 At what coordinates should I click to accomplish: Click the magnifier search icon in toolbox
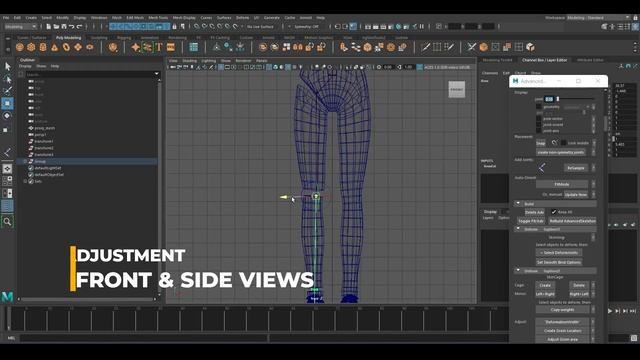coord(7,222)
